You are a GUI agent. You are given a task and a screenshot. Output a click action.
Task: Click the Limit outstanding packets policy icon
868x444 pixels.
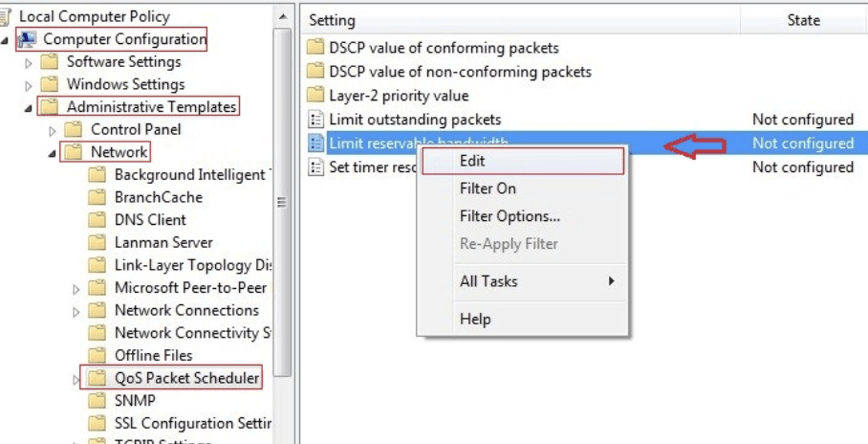pos(315,120)
